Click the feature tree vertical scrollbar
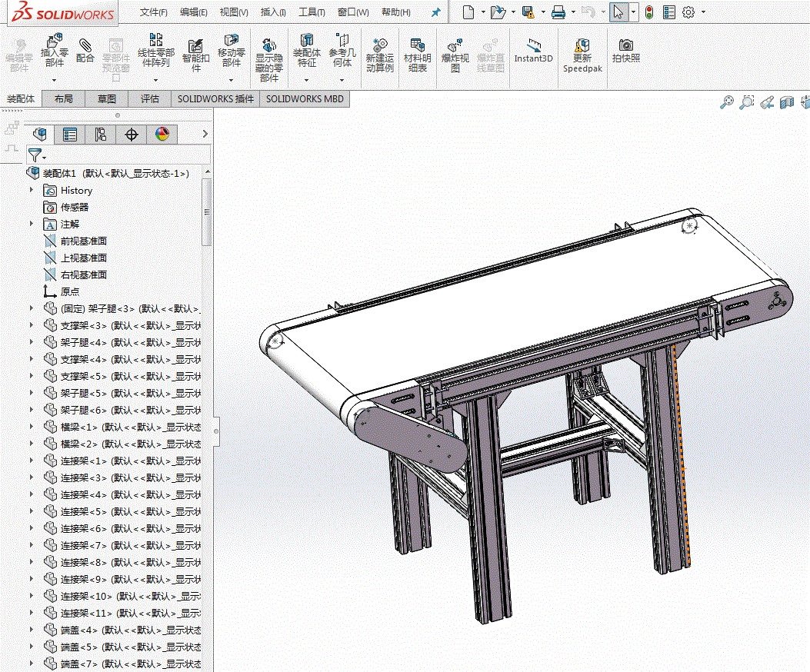Viewport: 810px width, 672px height. click(x=207, y=211)
